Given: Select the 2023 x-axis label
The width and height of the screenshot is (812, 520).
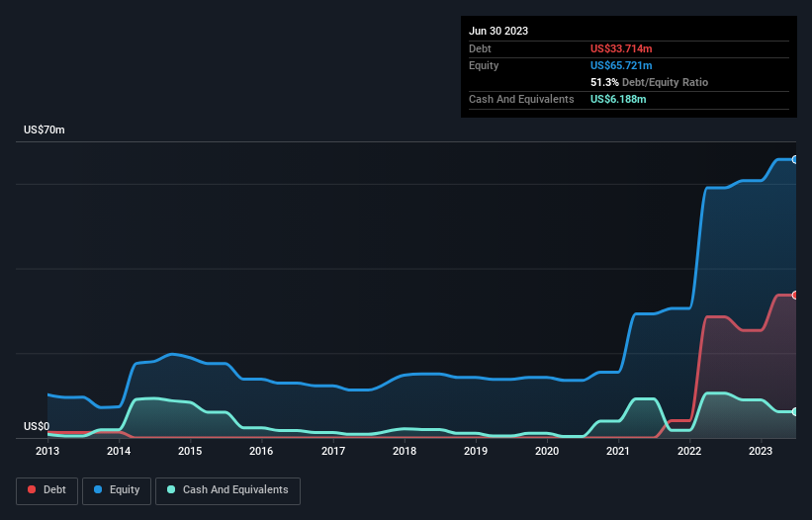Looking at the screenshot, I should click(761, 451).
